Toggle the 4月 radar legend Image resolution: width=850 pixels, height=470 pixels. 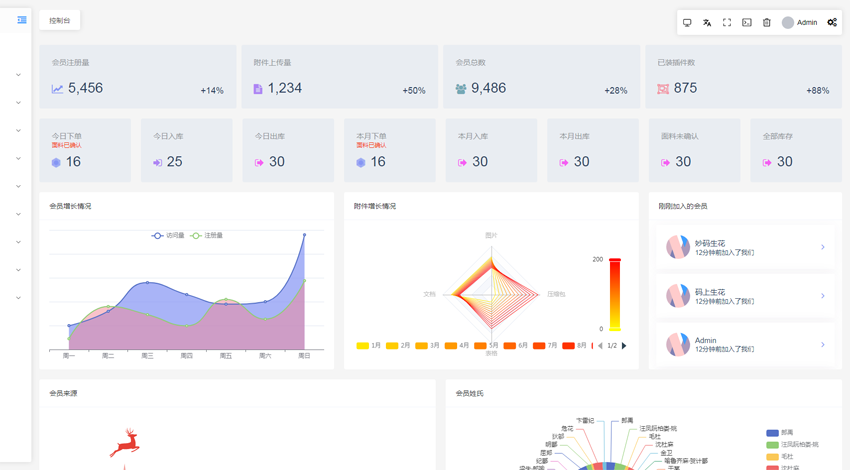click(x=456, y=345)
